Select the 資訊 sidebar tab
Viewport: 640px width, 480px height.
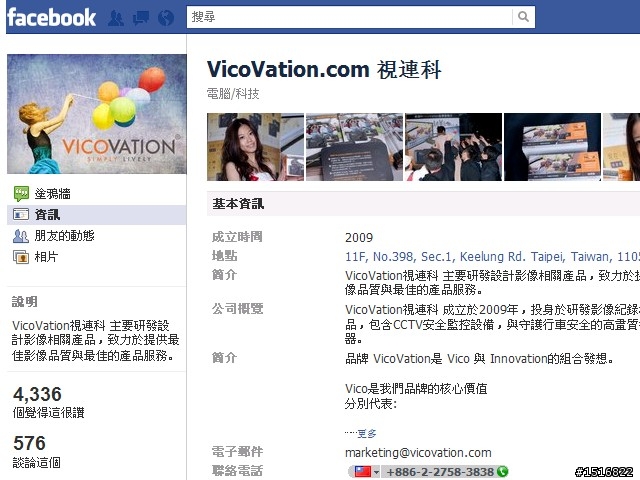(96, 215)
